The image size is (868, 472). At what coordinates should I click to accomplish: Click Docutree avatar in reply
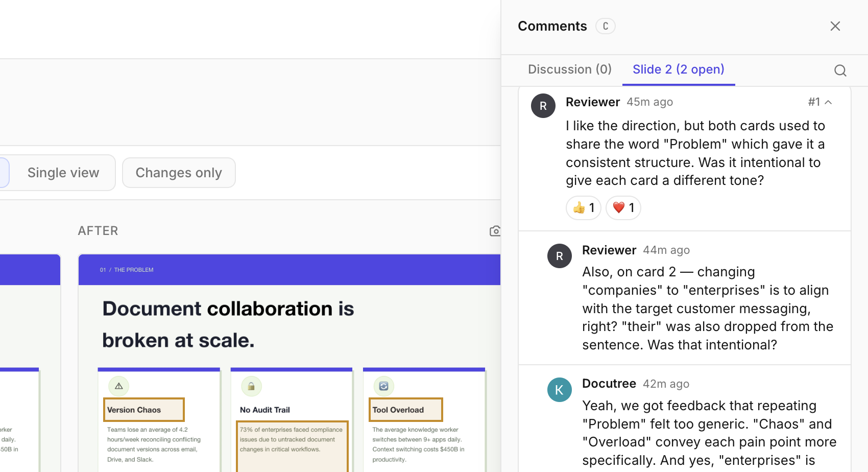(x=559, y=390)
